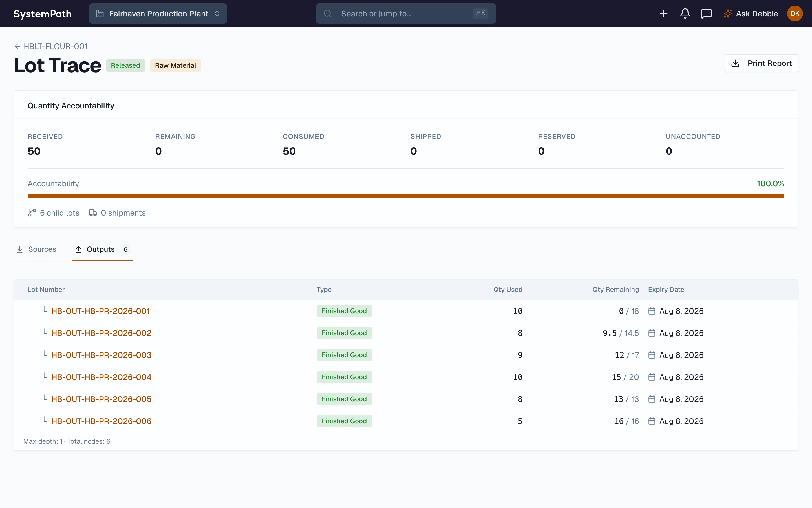Click the Qty Used column header
Image resolution: width=812 pixels, height=508 pixels.
[x=508, y=290]
